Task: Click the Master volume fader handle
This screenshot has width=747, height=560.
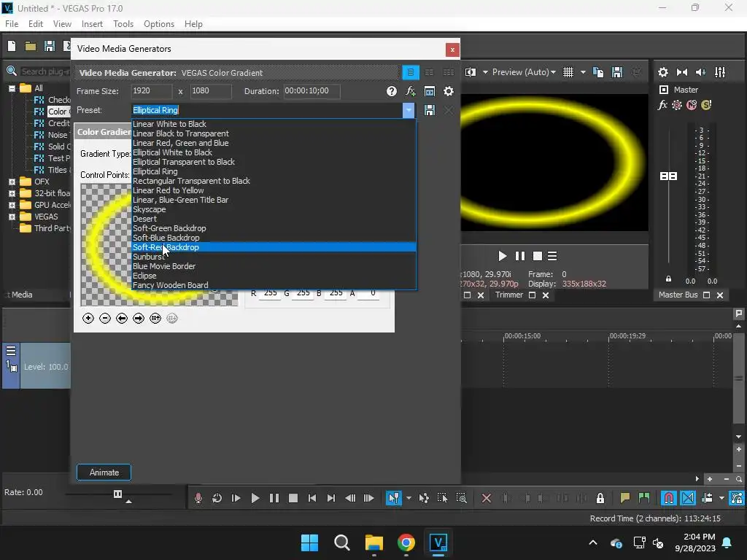Action: coord(668,176)
